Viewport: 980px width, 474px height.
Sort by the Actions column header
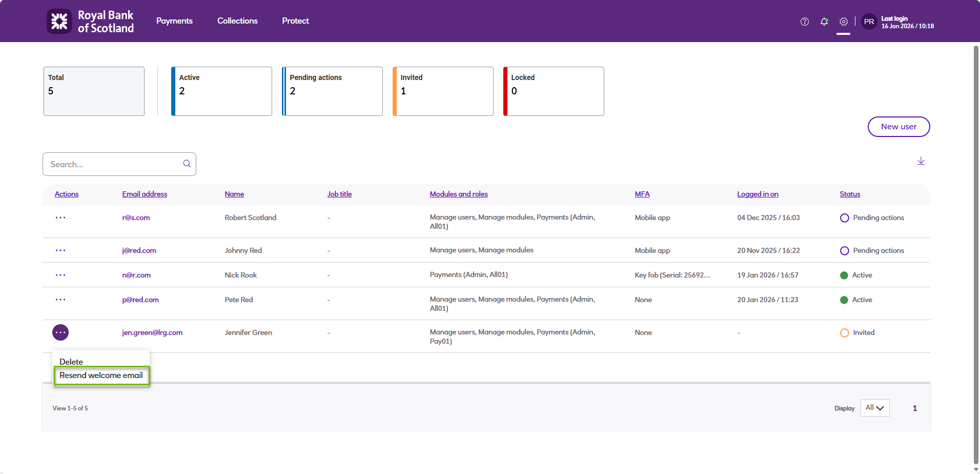(67, 194)
